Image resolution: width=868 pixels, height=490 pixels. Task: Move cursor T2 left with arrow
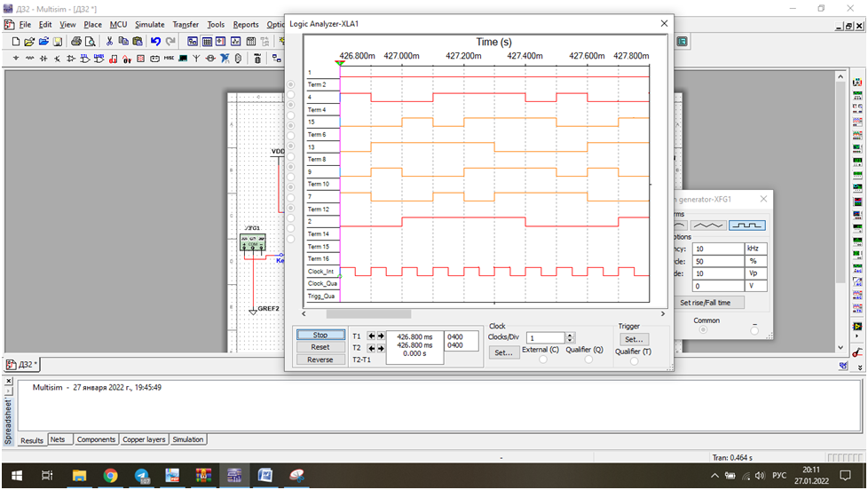tap(371, 348)
